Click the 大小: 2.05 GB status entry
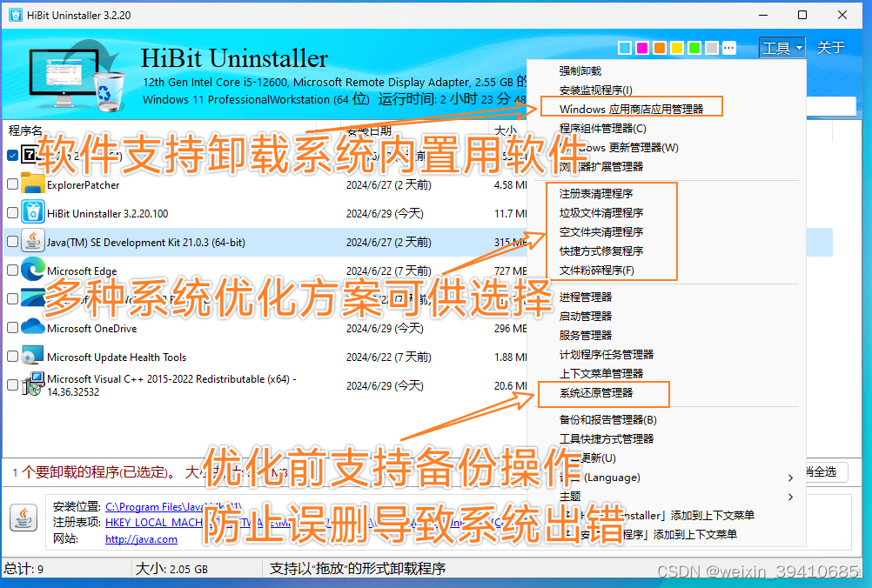This screenshot has height=588, width=872. 171,569
